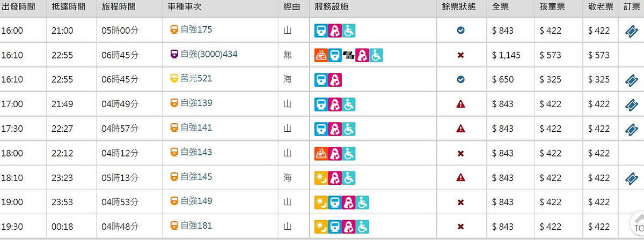Click nursing room icon for 莒光521

click(335, 80)
